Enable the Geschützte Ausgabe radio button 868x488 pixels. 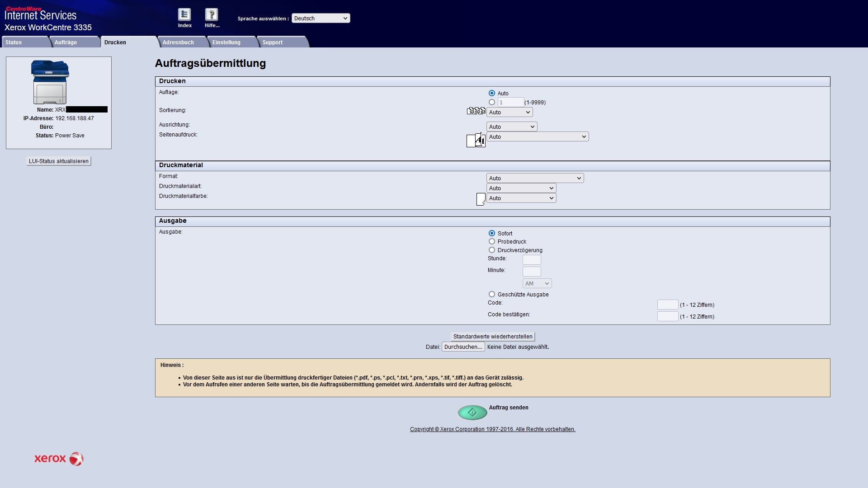492,294
